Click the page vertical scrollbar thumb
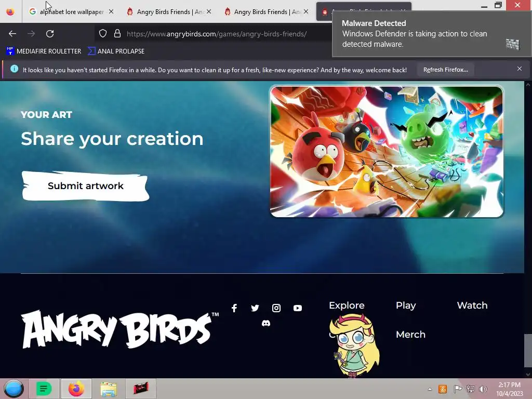Screen dimensions: 532x399 click(528, 351)
